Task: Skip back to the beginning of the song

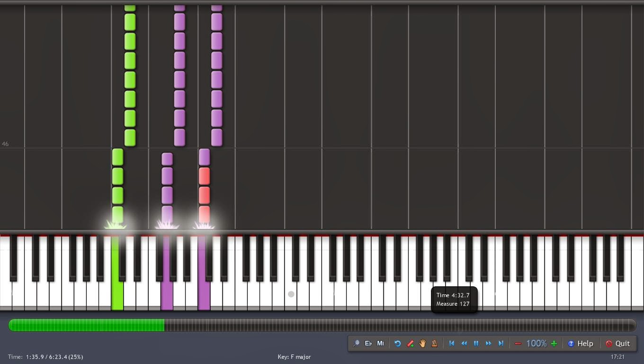Action: point(451,343)
